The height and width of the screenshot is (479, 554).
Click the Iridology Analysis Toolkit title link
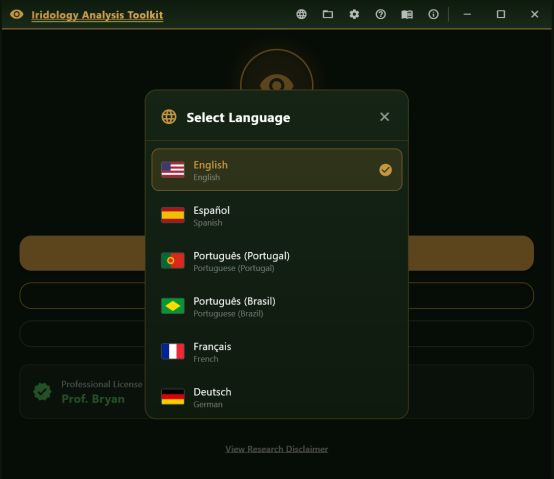(97, 15)
